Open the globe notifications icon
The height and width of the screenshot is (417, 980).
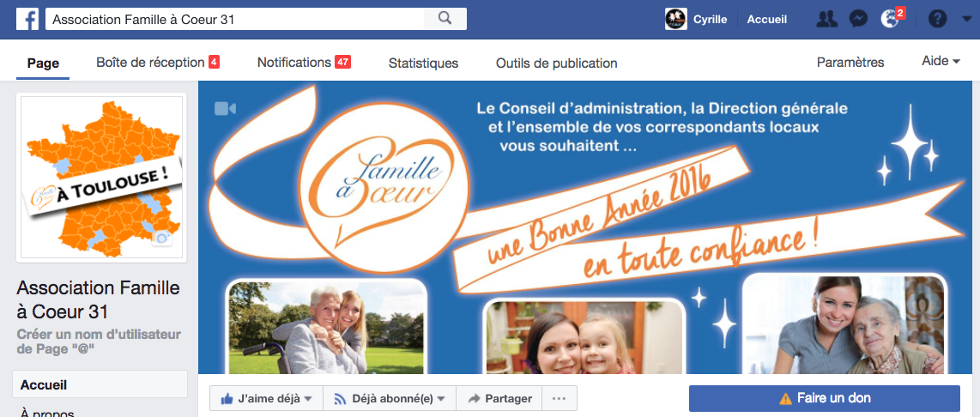coord(889,20)
